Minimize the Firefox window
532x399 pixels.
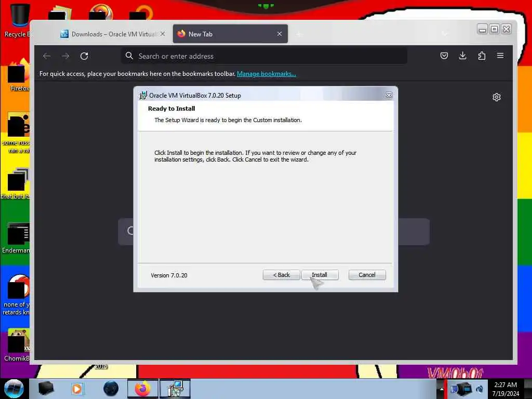(x=482, y=30)
